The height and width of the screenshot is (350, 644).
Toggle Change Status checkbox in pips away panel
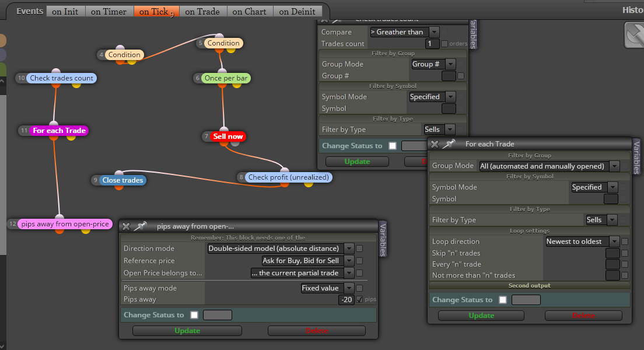click(x=194, y=315)
